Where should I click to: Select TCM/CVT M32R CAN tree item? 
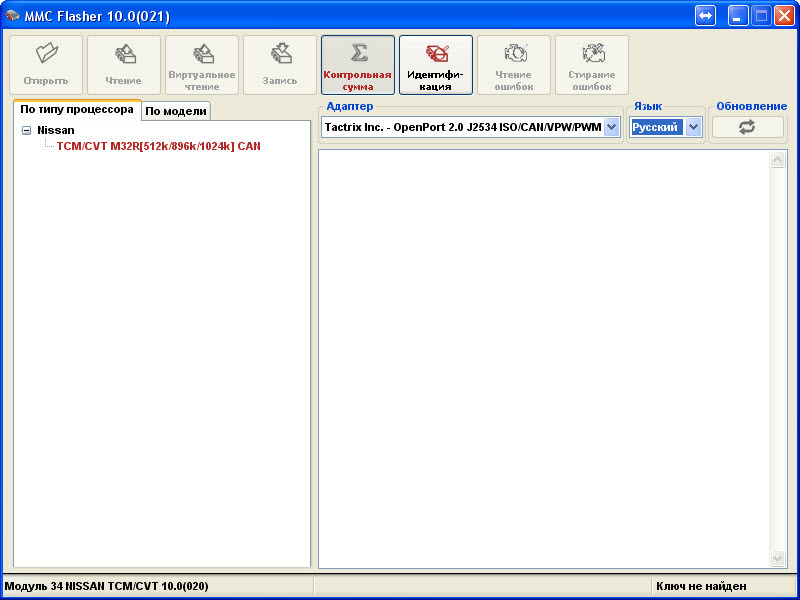click(158, 146)
